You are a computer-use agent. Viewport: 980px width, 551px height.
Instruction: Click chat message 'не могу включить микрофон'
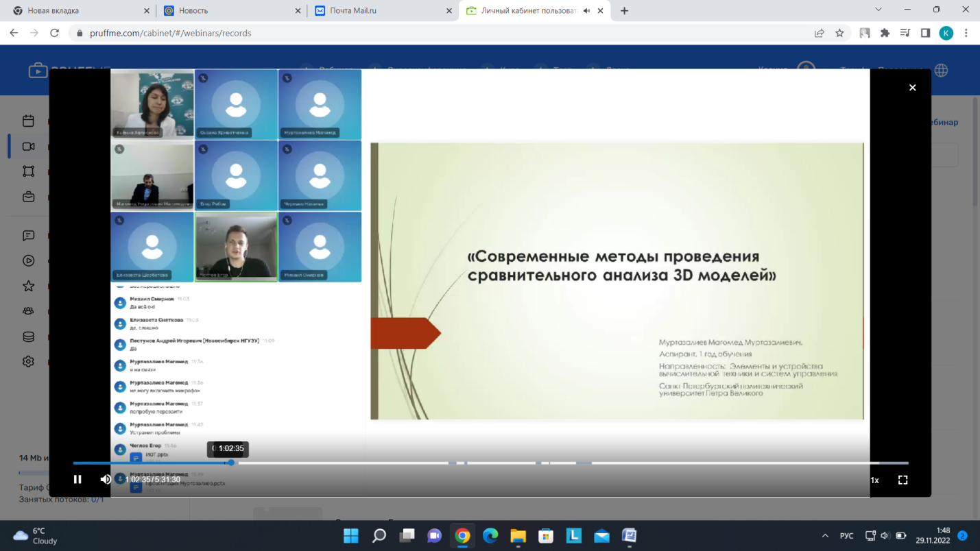[165, 391]
